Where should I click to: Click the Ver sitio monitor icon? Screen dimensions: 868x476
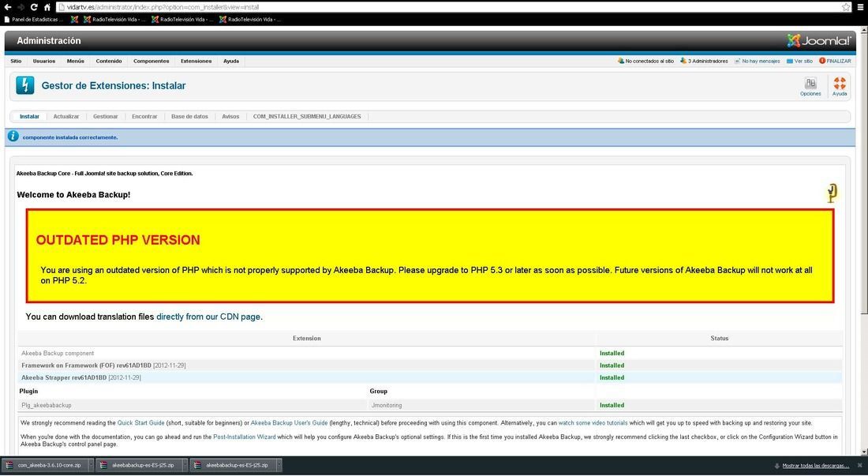(790, 61)
